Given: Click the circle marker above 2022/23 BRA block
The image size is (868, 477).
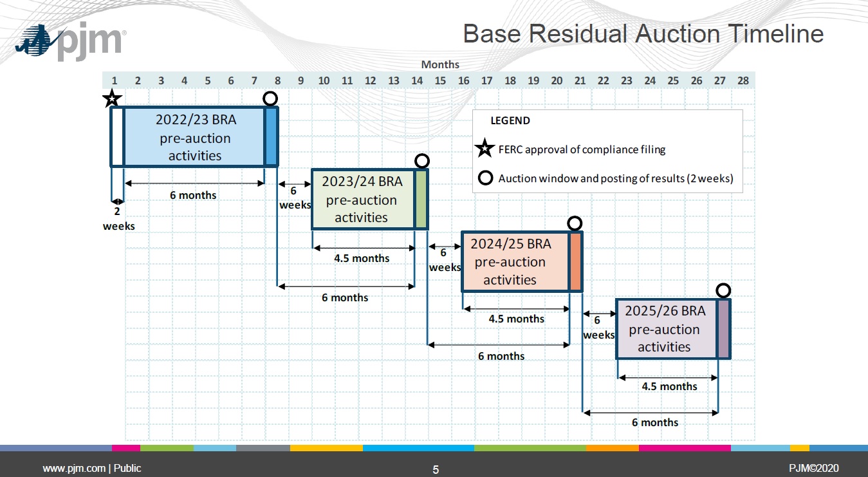Looking at the screenshot, I should point(270,98).
